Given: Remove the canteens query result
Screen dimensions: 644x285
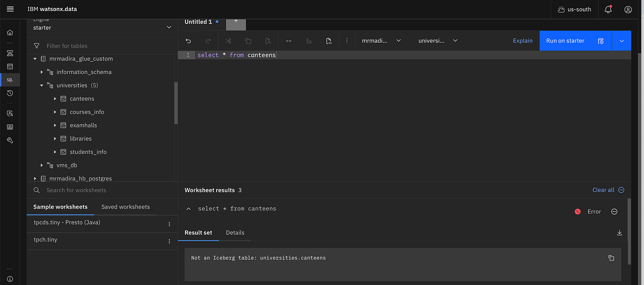Looking at the screenshot, I should pyautogui.click(x=614, y=211).
